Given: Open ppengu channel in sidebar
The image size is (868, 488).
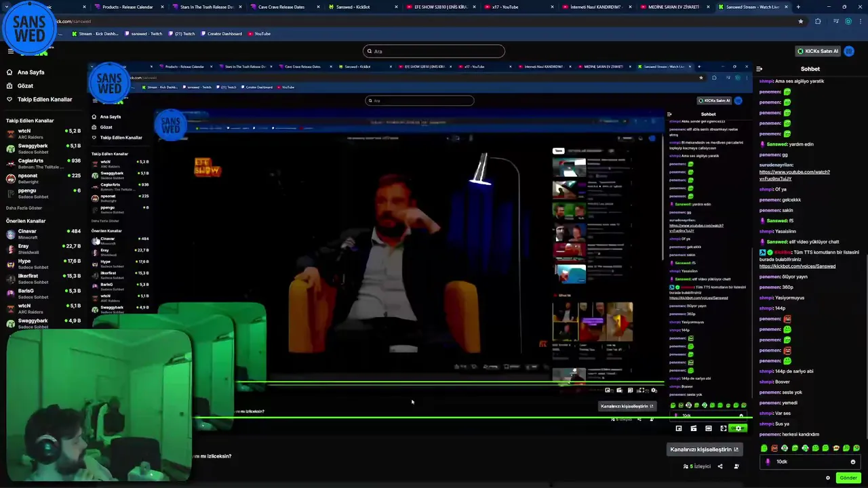Looking at the screenshot, I should tap(43, 193).
